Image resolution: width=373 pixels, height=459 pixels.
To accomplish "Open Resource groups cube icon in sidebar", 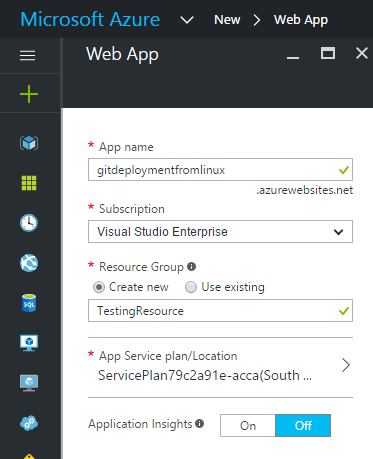I will [x=29, y=143].
